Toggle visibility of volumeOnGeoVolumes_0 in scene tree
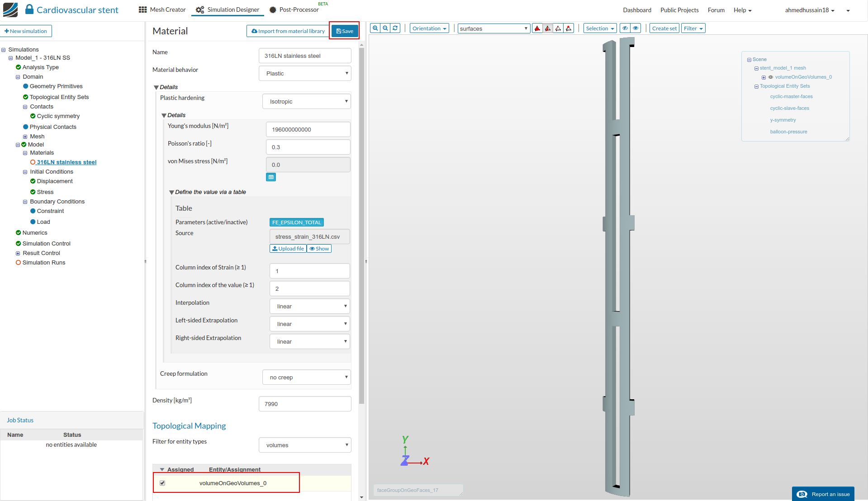The image size is (868, 501). tap(771, 77)
